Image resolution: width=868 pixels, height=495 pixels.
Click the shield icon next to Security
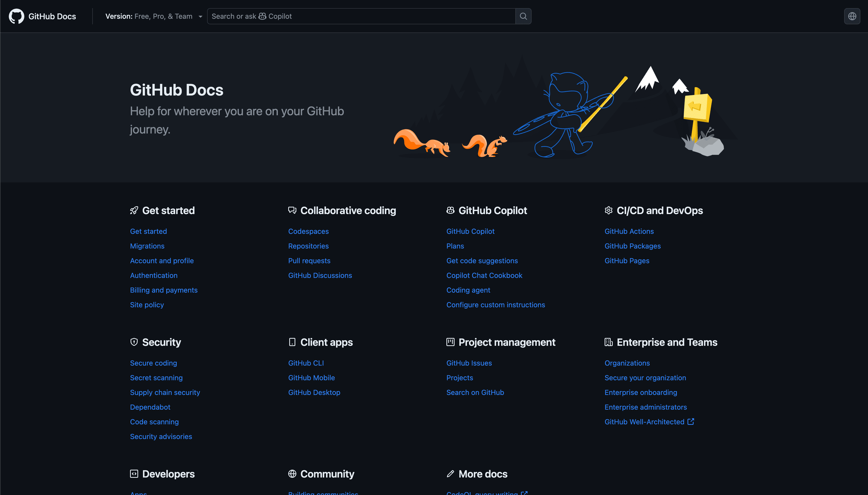point(134,342)
